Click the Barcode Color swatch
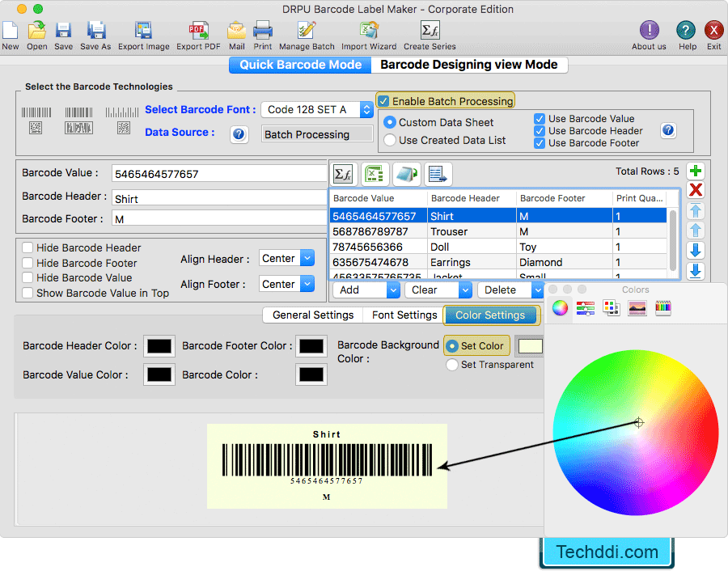Screen dimensions: 728x571 point(311,375)
